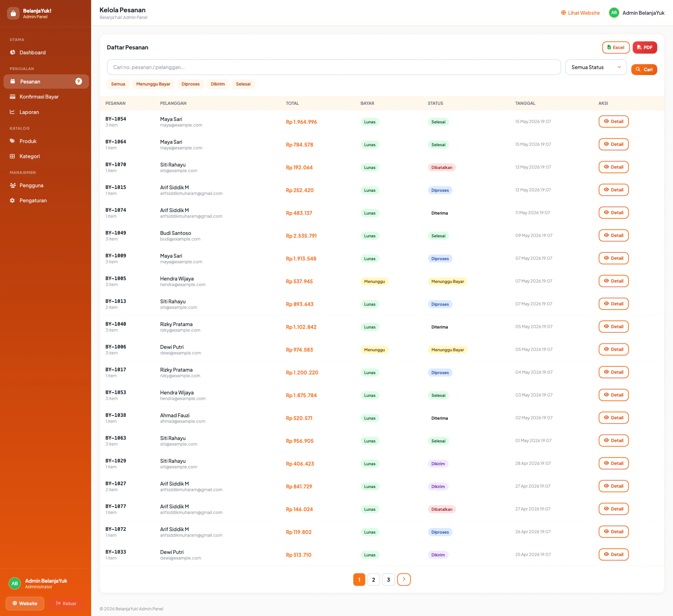Open the Dashboard menu item
673x616 pixels.
pyautogui.click(x=46, y=52)
